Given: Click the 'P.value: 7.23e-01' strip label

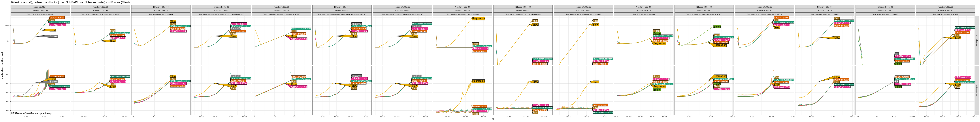Looking at the screenshot, I should click(824, 11).
